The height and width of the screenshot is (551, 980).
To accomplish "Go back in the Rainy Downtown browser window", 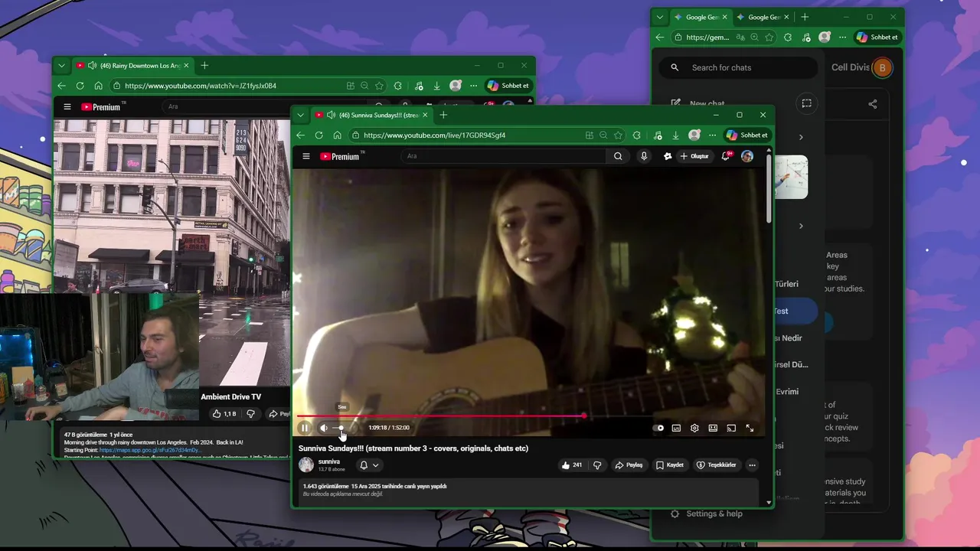I will 61,86.
